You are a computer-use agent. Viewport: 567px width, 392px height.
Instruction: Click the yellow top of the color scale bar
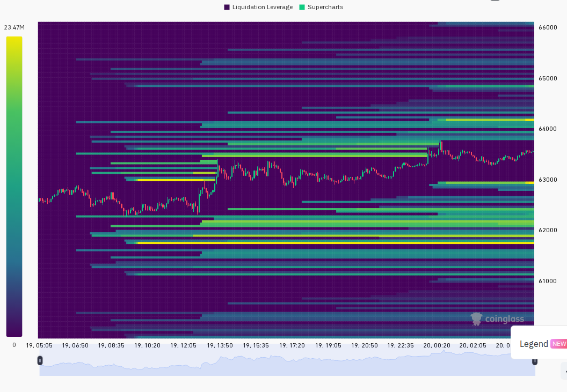pos(14,41)
